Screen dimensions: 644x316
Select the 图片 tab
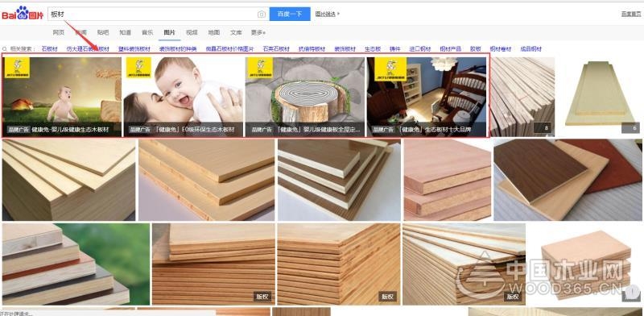click(169, 32)
